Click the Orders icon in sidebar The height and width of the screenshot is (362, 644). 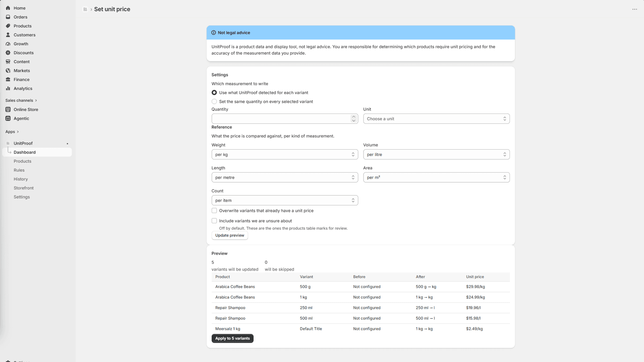point(8,17)
